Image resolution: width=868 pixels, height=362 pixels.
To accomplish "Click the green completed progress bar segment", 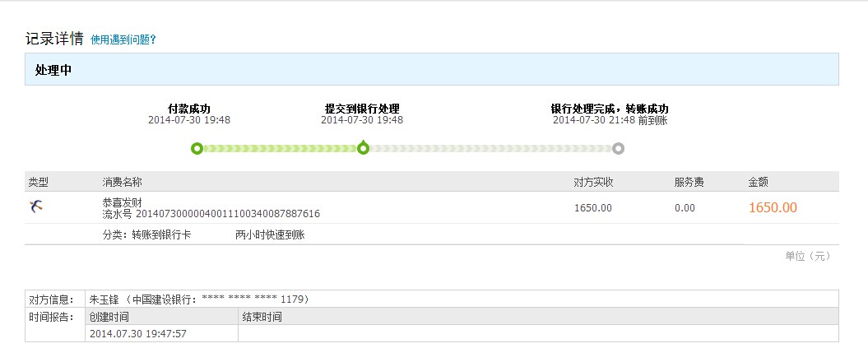I will 280,149.
